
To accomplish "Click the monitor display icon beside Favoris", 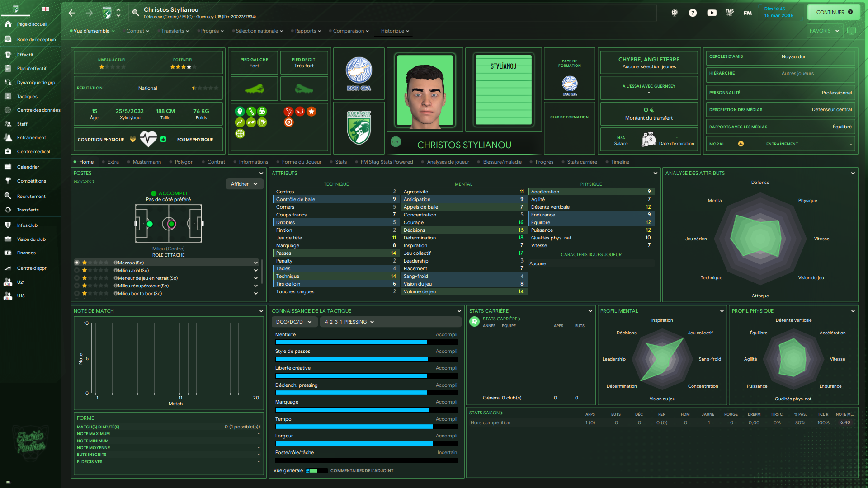I will tap(852, 31).
